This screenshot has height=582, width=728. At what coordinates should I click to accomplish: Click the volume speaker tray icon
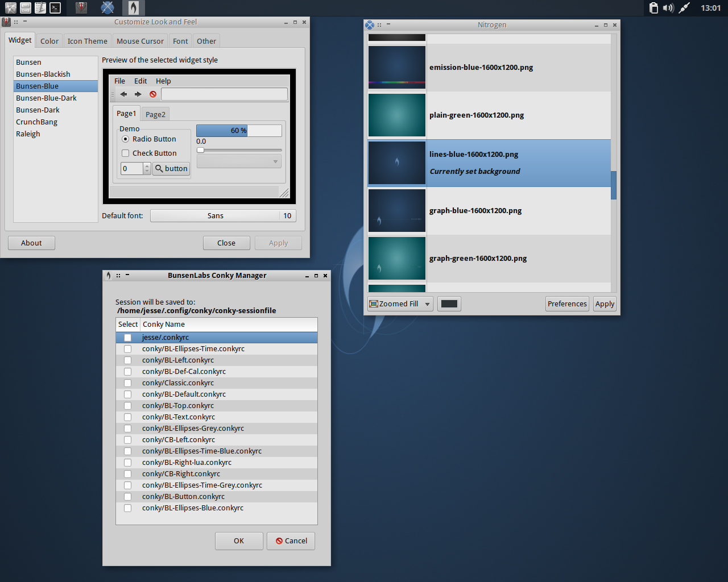point(668,7)
